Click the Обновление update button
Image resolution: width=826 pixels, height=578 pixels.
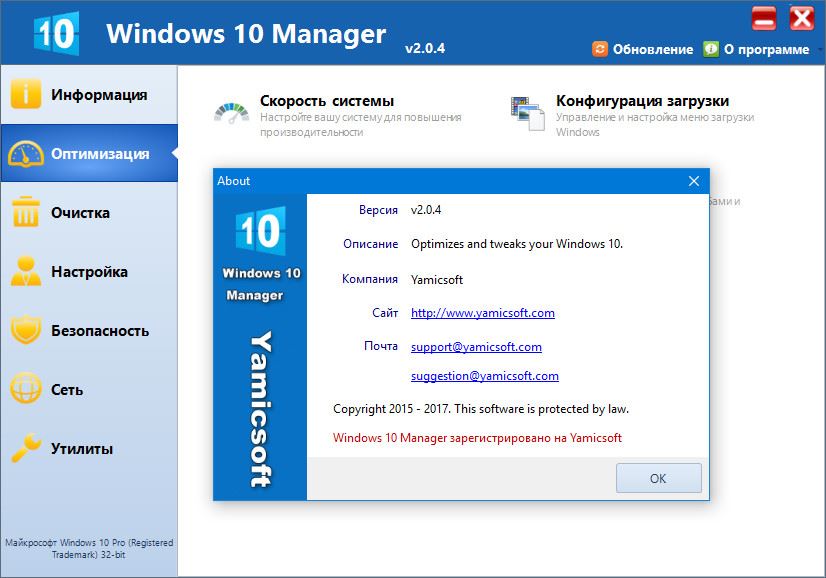click(x=643, y=49)
